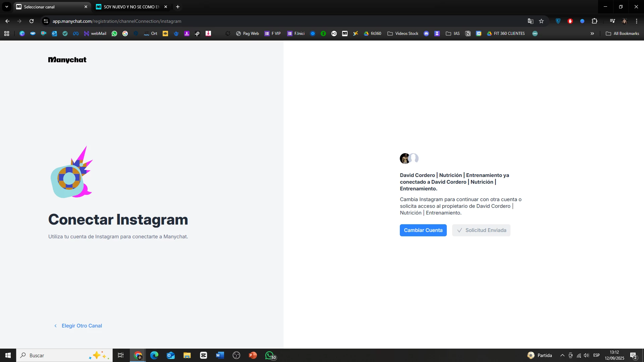Open the ESP language indicator
This screenshot has height=362, width=644.
click(x=596, y=355)
